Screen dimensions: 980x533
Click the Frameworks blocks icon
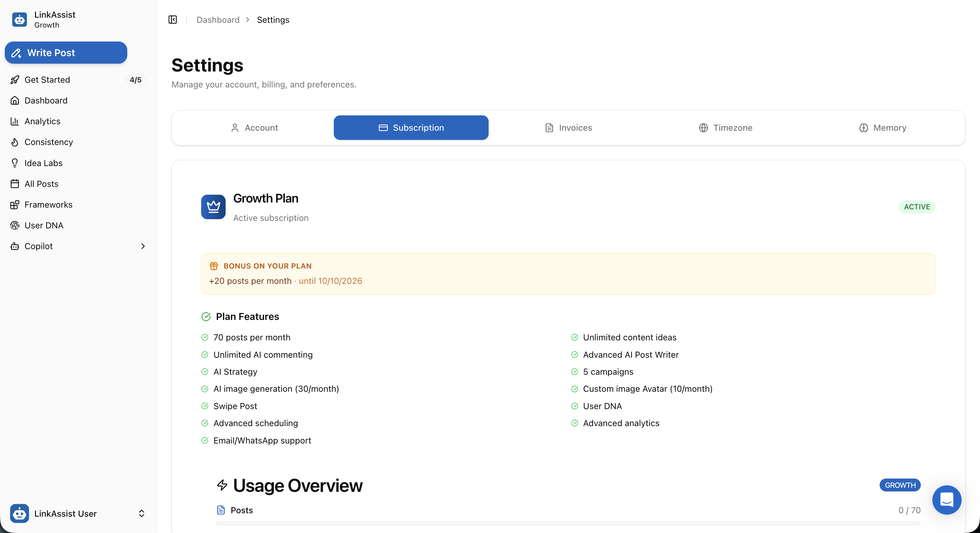15,205
